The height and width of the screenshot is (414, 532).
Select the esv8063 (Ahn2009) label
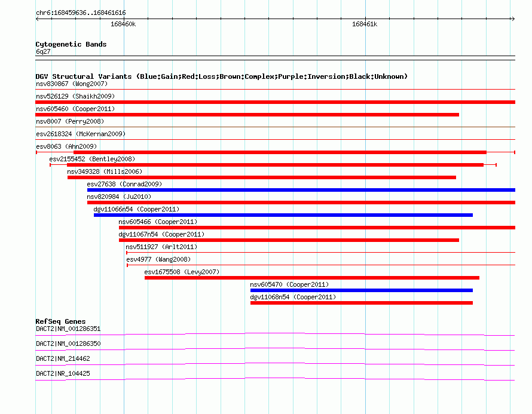pos(66,146)
